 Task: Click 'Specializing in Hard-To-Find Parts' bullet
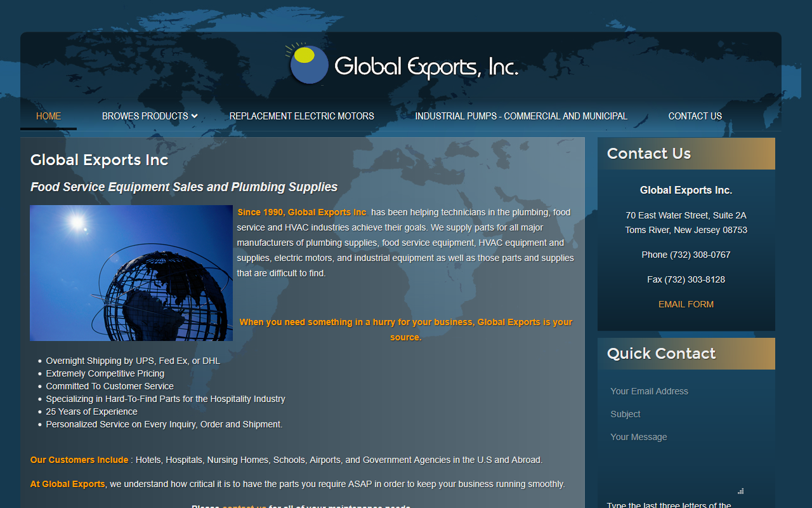(166, 399)
